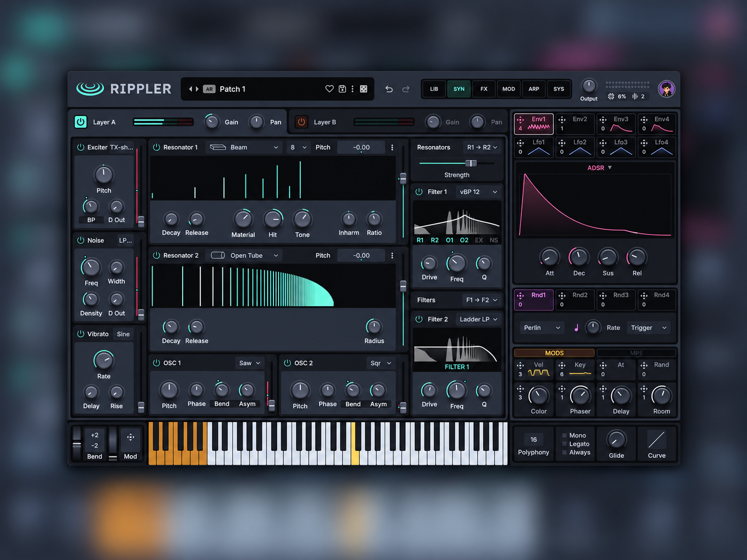
Task: Click the Layer A level meter
Action: tap(163, 122)
